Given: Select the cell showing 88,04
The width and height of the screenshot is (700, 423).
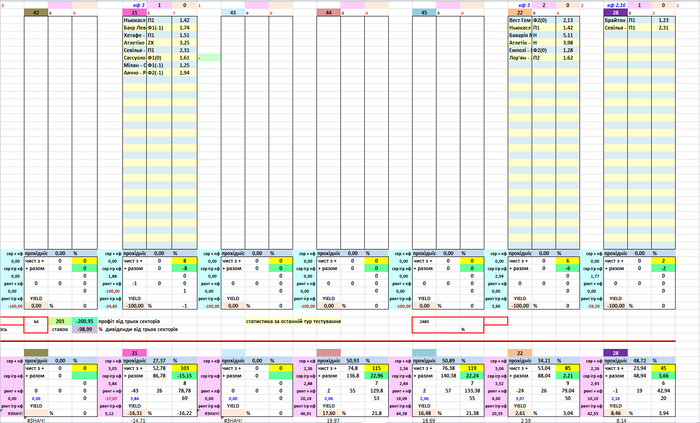Looking at the screenshot, I should 544,376.
